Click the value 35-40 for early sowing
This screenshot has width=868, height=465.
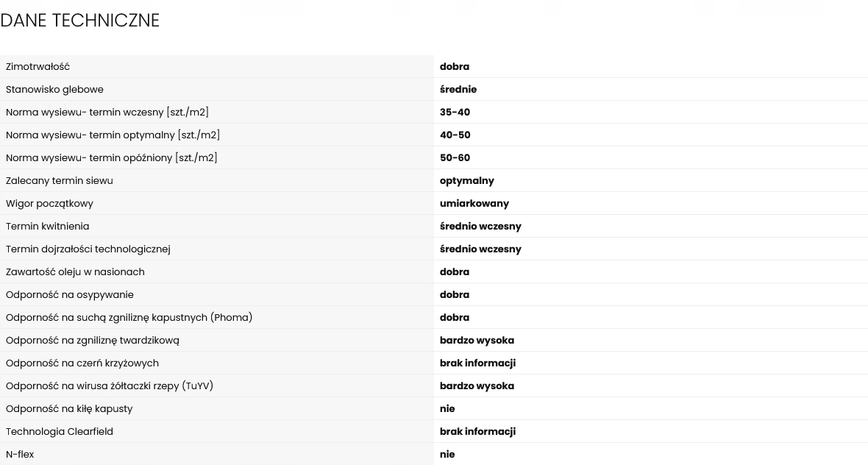click(x=455, y=113)
